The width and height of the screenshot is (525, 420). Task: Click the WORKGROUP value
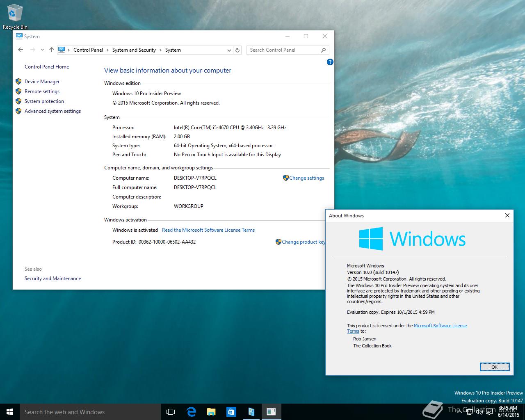point(189,206)
